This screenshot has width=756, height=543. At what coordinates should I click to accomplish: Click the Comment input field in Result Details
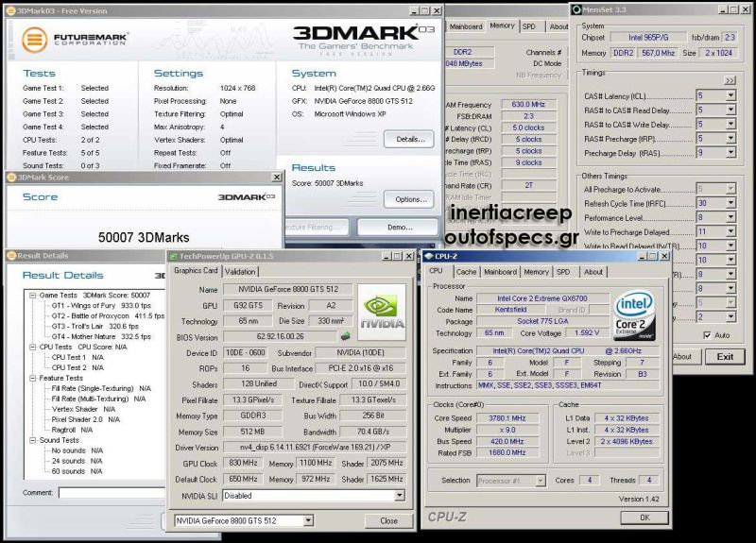click(x=112, y=493)
